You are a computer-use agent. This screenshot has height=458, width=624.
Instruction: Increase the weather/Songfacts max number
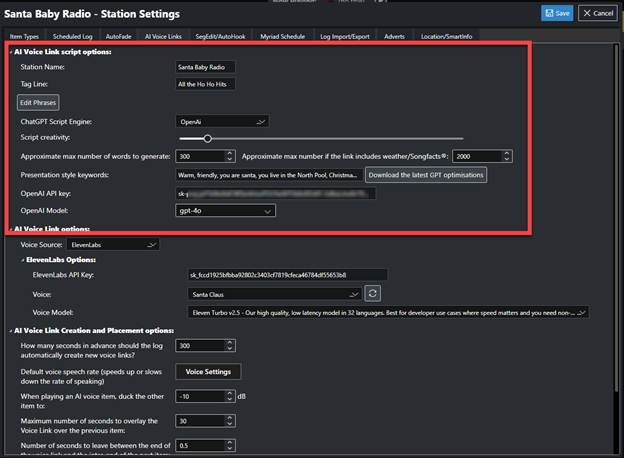(507, 153)
